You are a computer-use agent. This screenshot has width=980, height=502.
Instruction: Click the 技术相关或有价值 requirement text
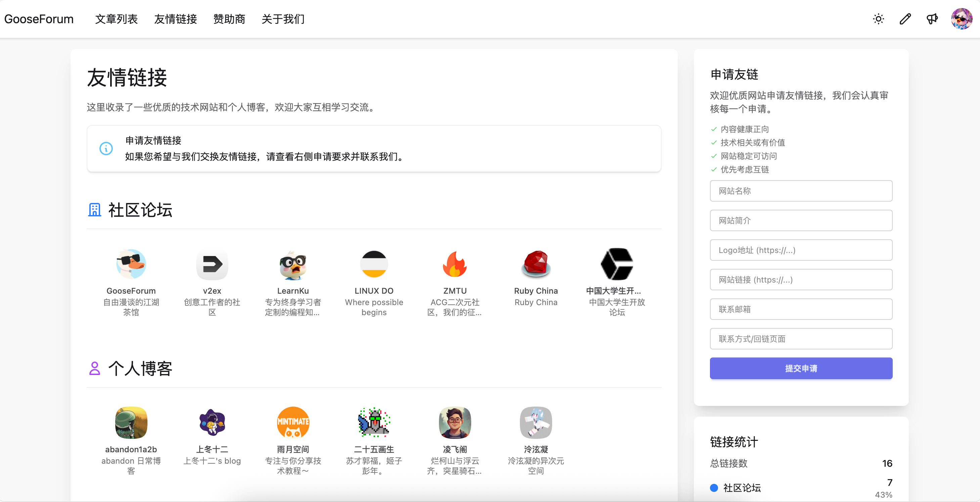tap(753, 143)
